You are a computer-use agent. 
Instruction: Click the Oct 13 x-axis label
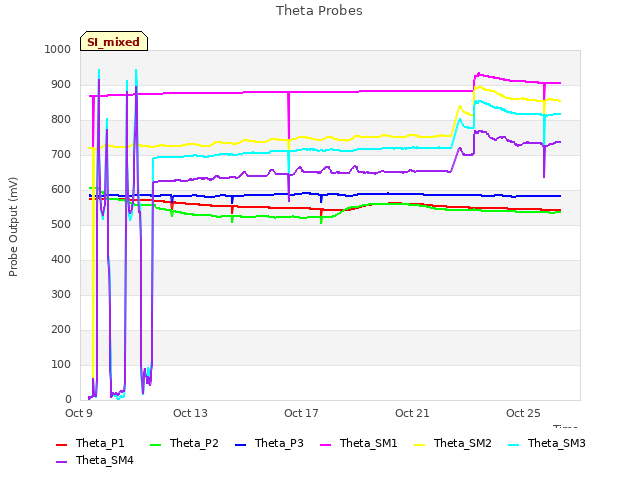click(x=190, y=413)
